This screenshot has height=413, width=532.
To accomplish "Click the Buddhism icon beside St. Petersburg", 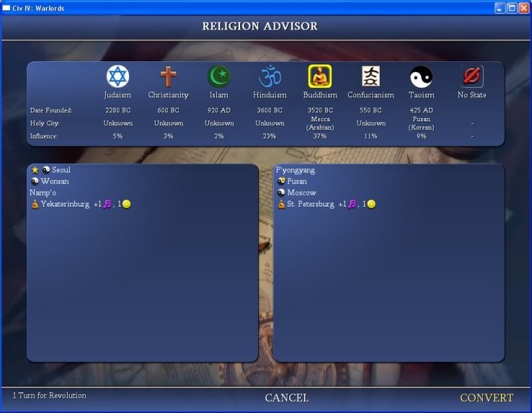I will pyautogui.click(x=281, y=204).
